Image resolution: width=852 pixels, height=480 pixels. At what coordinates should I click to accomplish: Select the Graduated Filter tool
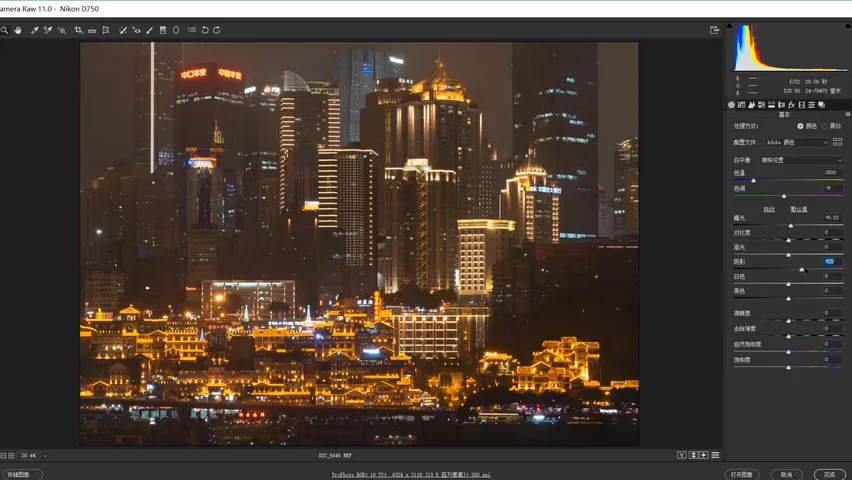[x=162, y=30]
